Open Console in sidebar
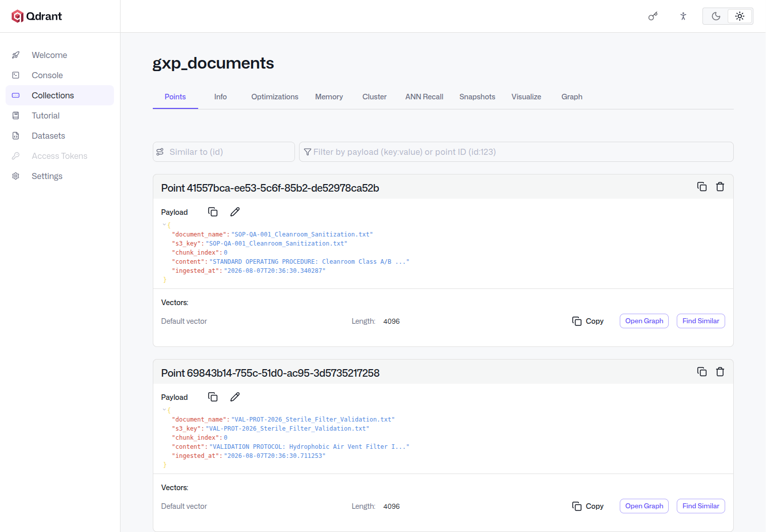This screenshot has height=532, width=766. (60, 75)
